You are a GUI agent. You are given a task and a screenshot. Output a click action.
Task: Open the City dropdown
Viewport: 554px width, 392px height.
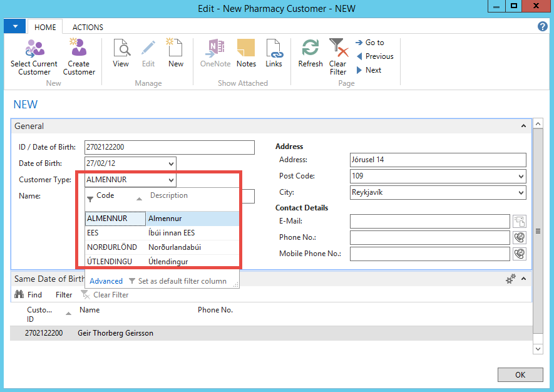(x=521, y=193)
